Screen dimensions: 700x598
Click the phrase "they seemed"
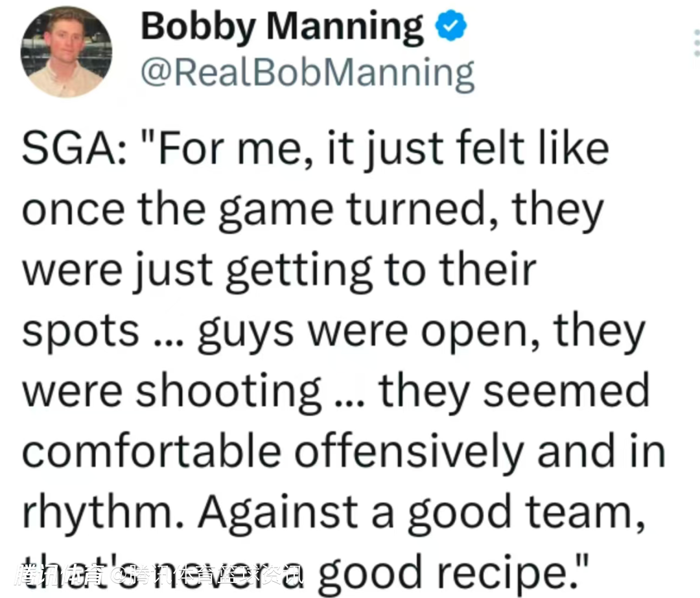[514, 390]
